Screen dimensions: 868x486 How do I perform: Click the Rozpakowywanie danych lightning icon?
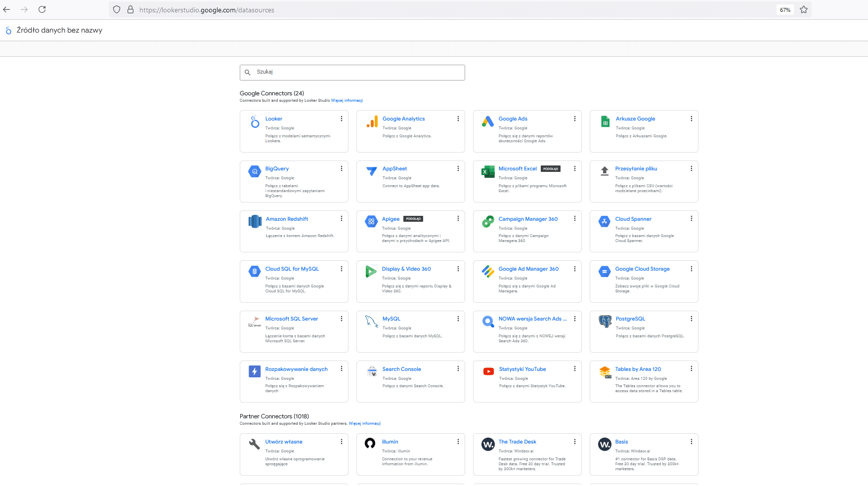pos(255,372)
